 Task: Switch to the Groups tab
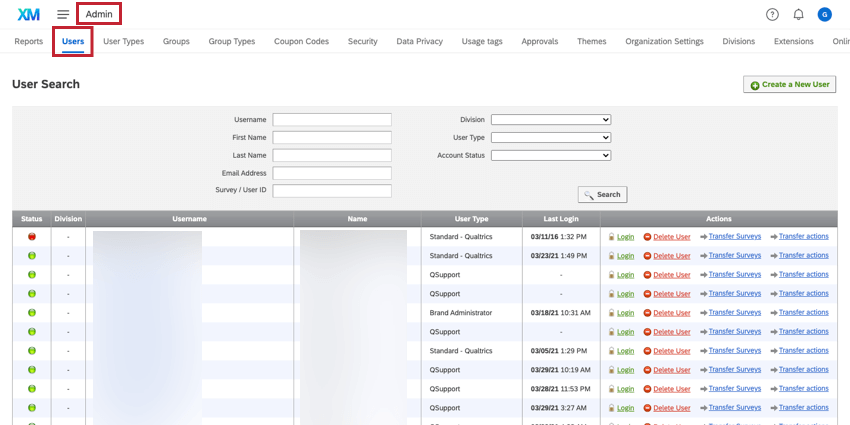176,42
